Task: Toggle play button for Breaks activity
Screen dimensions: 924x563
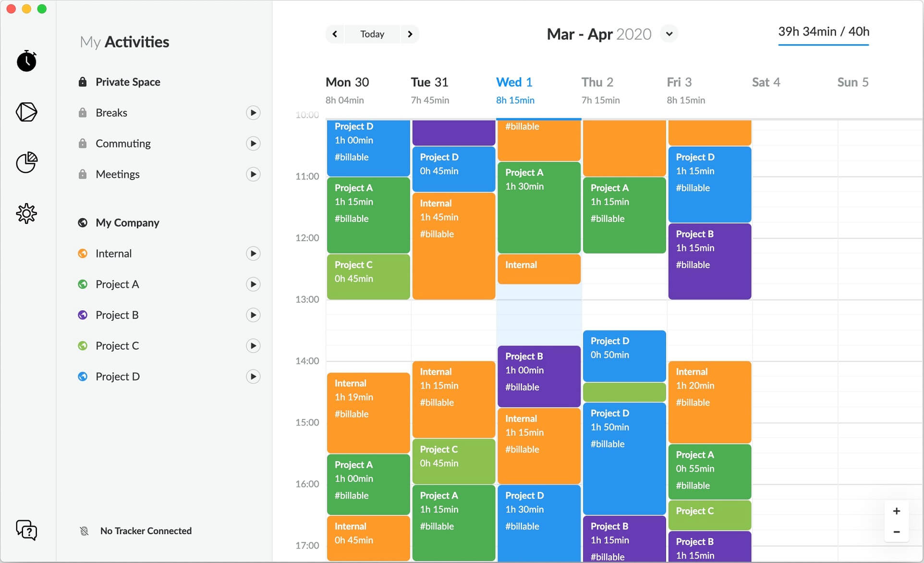Action: pyautogui.click(x=253, y=112)
